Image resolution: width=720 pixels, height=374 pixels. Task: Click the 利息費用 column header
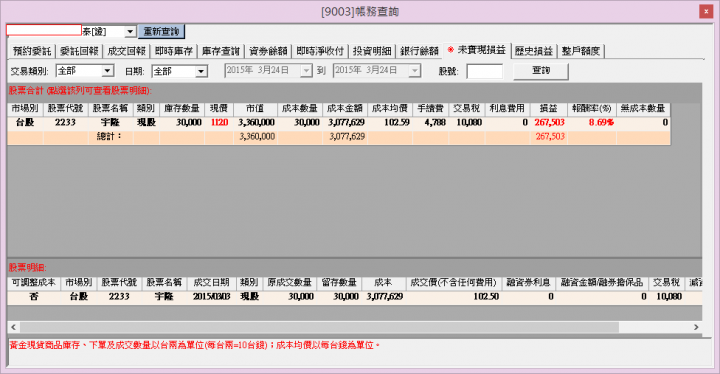[x=507, y=108]
